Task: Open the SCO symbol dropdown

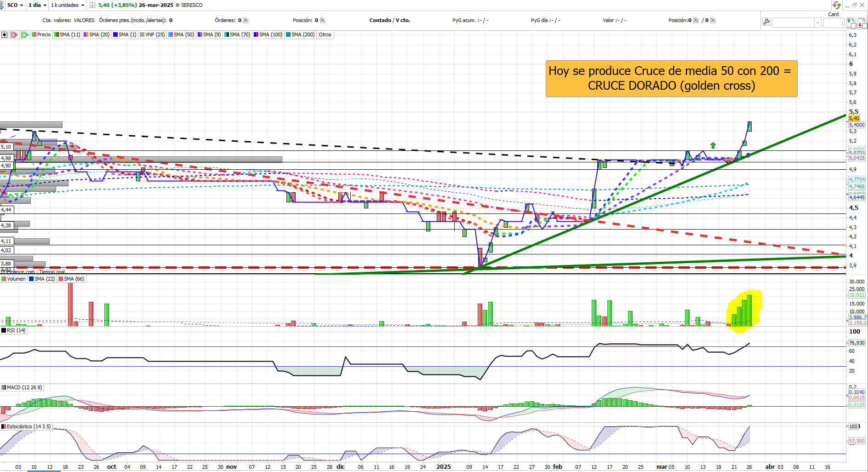Action: (15, 5)
